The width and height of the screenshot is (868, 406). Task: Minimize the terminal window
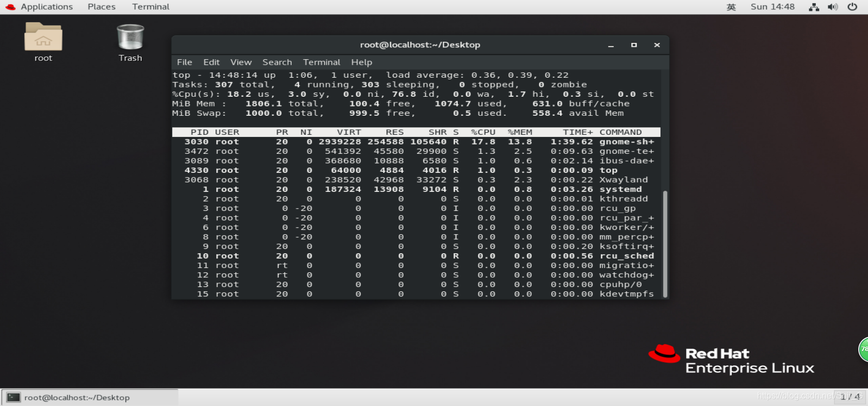point(611,45)
